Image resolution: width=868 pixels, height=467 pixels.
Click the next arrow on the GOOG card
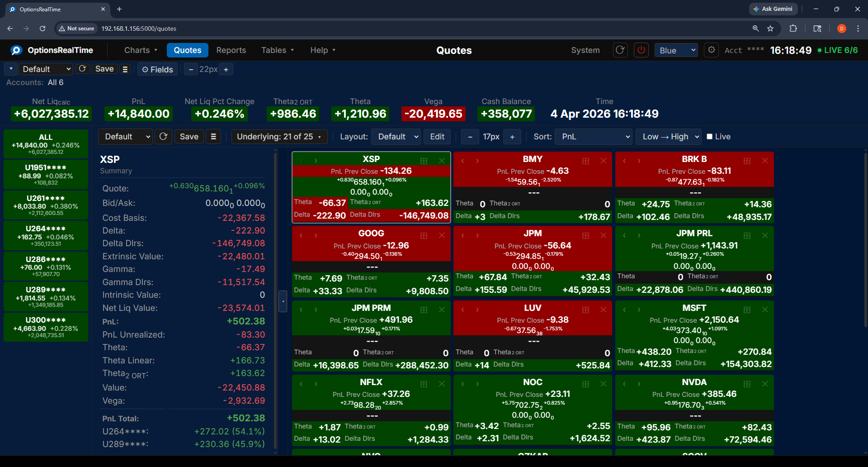pos(316,235)
